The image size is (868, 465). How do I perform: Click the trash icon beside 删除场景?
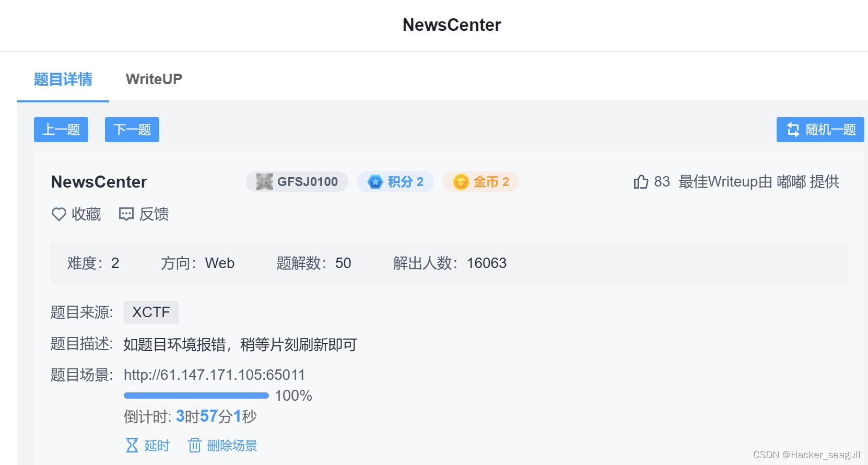tap(194, 445)
